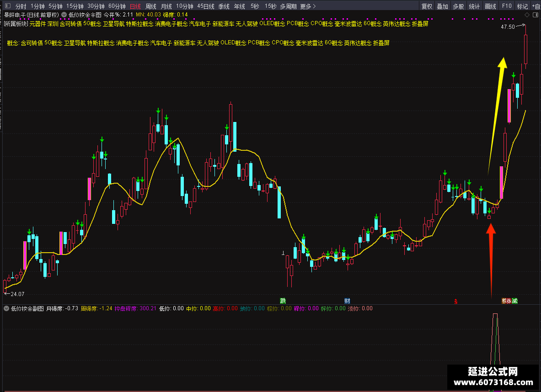
Task: Switch to 周线 weekly chart
Action: pos(151,6)
